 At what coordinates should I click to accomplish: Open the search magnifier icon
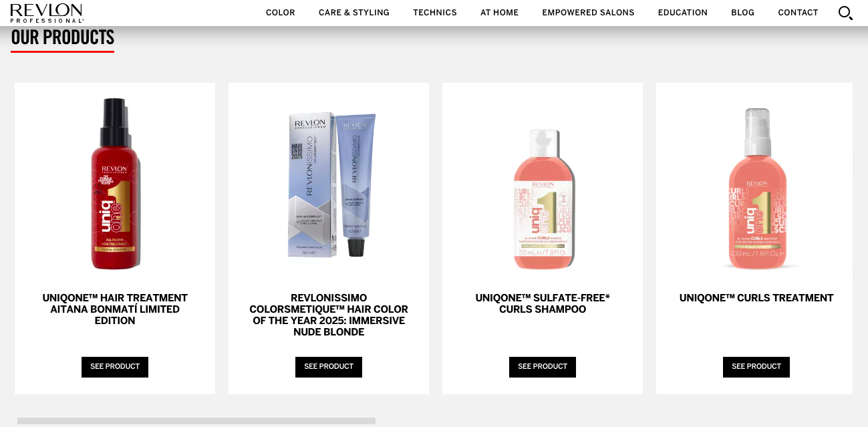tap(845, 13)
